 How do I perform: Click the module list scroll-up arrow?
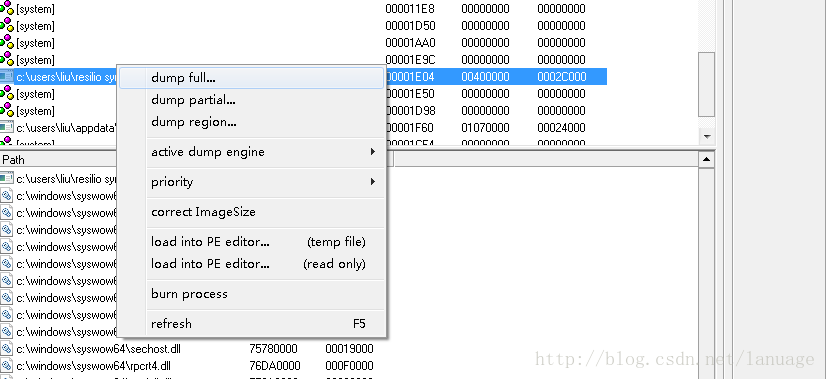pyautogui.click(x=706, y=159)
